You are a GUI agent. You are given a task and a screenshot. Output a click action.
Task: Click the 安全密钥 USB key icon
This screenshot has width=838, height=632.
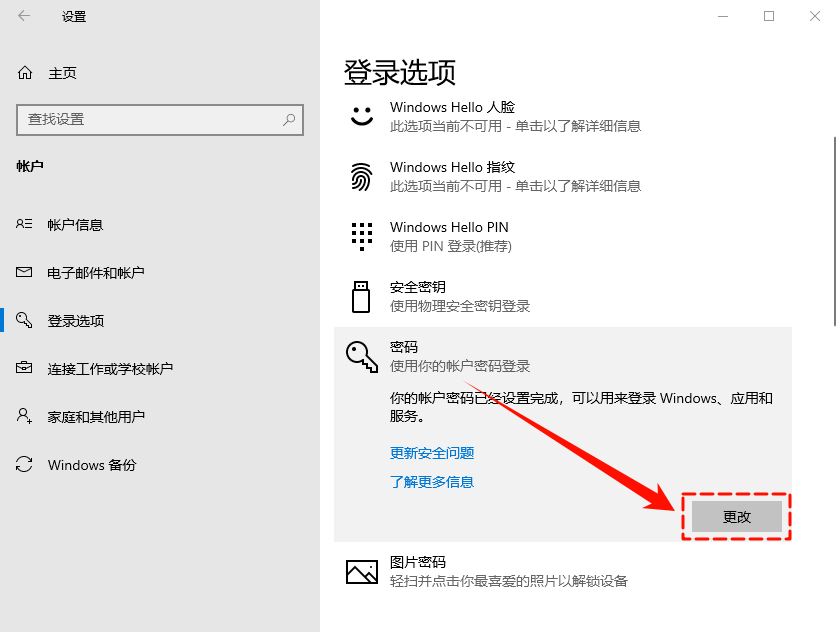pos(361,296)
